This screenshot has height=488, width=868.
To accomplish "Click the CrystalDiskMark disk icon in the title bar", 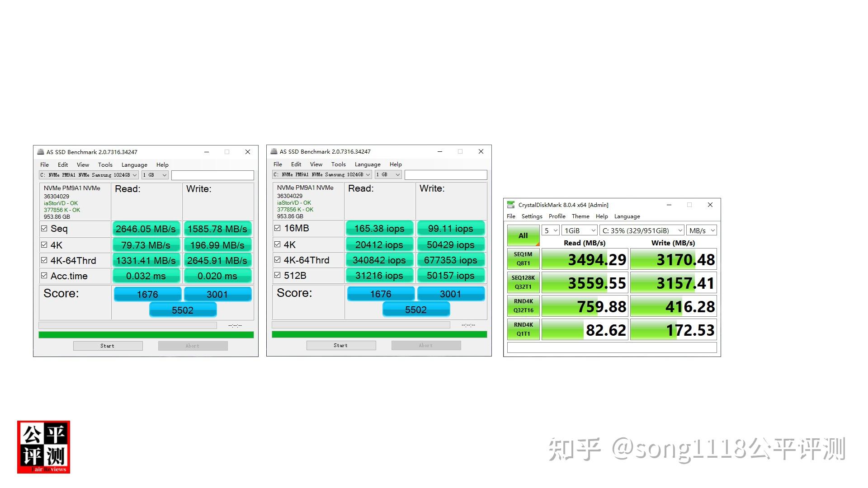I will [x=511, y=205].
